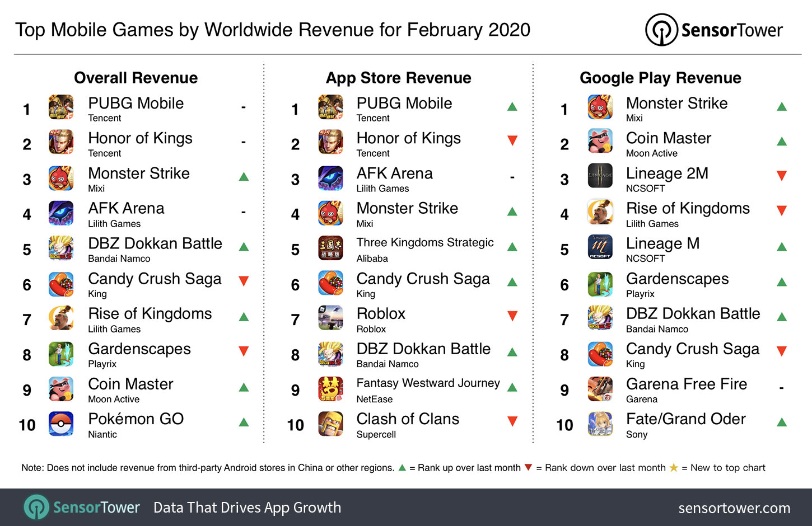812x526 pixels.
Task: Click 'Garena' publisher text
Action: [642, 399]
